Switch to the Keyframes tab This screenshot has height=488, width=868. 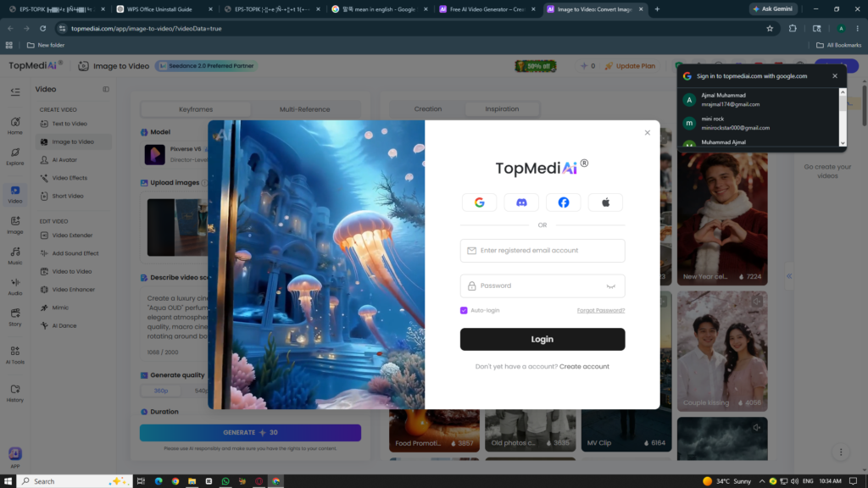[x=196, y=109]
